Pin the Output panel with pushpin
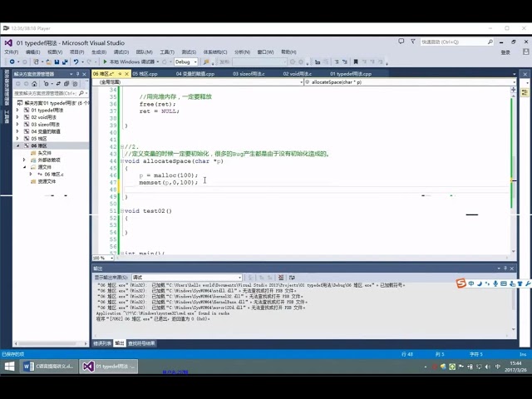The width and height of the screenshot is (532, 399). (505, 268)
